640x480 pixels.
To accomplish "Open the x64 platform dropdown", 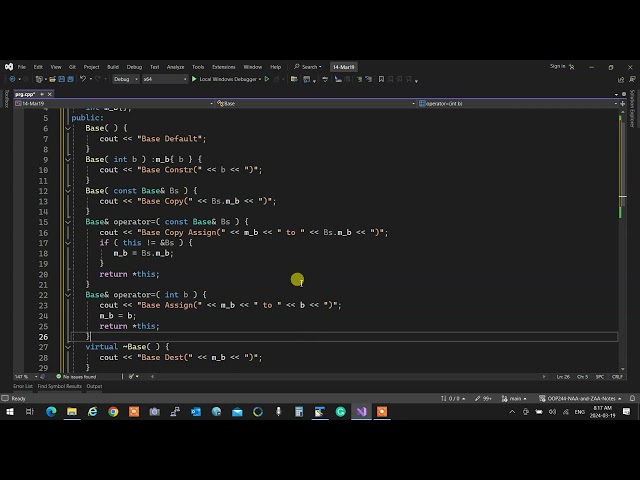I will [165, 79].
